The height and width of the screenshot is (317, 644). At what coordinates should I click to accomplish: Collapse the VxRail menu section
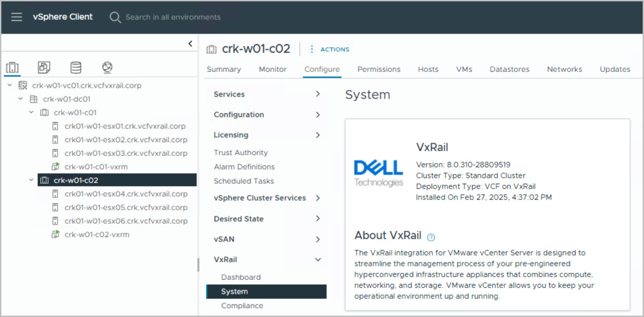(317, 260)
